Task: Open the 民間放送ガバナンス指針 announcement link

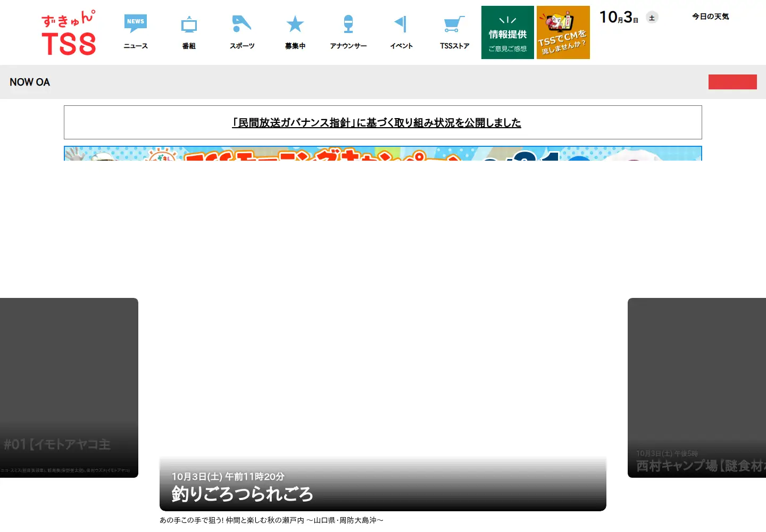Action: click(x=377, y=122)
